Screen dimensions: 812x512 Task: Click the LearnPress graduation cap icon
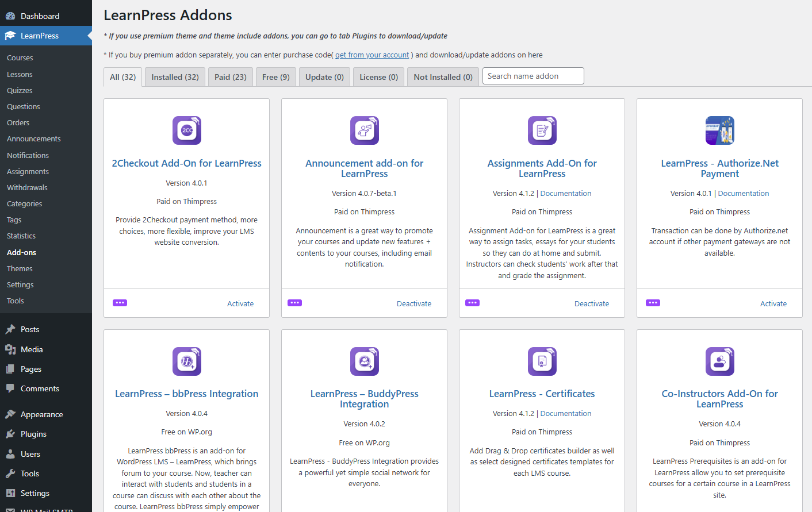[10, 36]
